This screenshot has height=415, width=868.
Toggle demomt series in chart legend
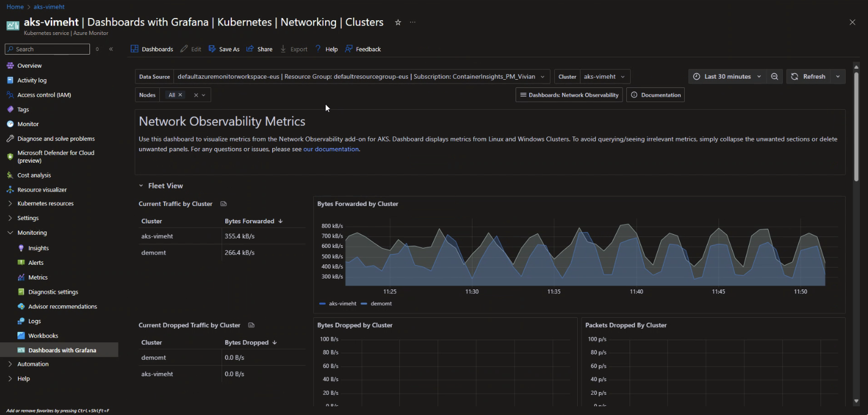[376, 304]
